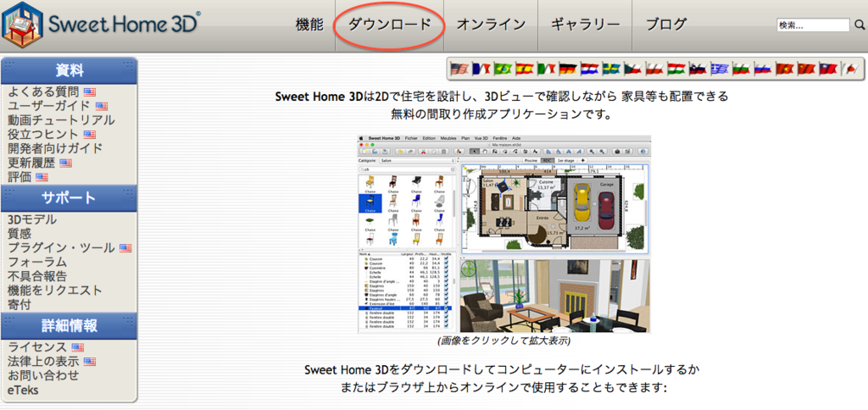Select the French flag
The height and width of the screenshot is (410, 868).
481,69
